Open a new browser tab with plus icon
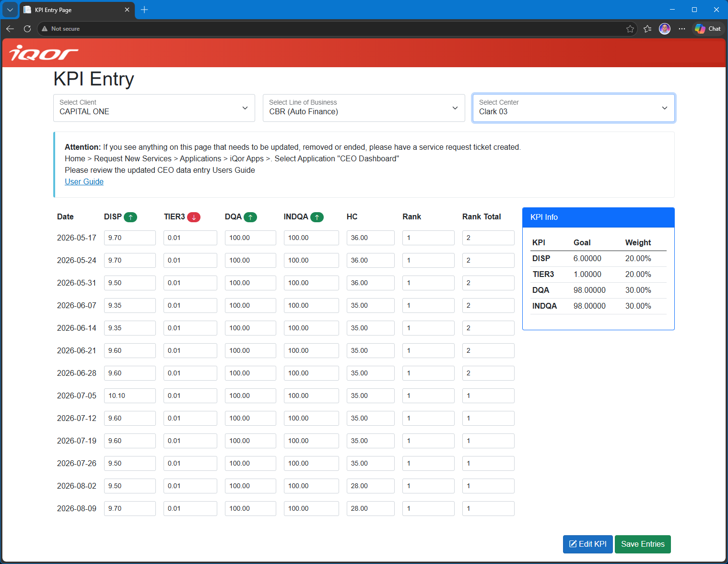Viewport: 728px width, 564px height. coord(144,10)
